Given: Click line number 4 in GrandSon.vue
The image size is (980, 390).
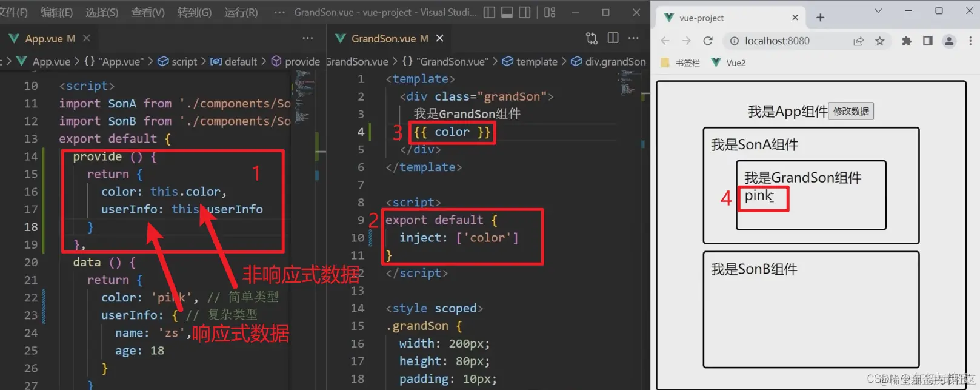Looking at the screenshot, I should tap(361, 132).
